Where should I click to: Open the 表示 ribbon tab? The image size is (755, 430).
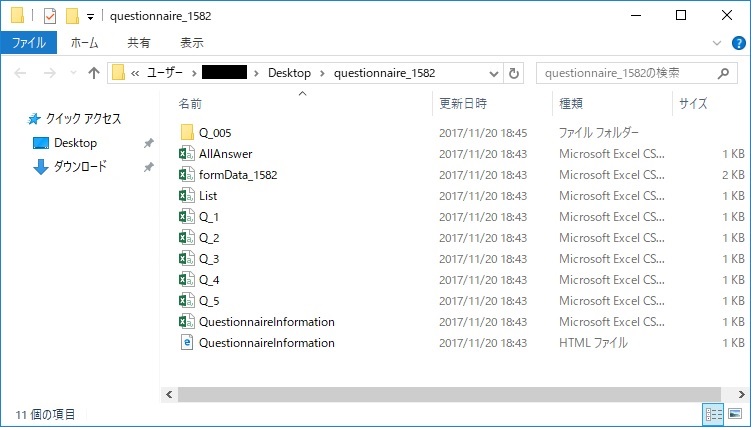pos(191,43)
